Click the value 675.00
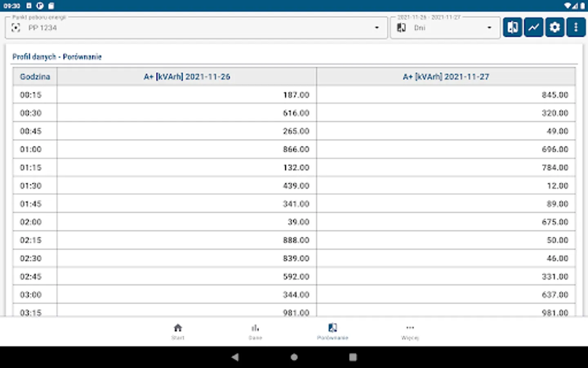588x368 pixels. coord(555,222)
